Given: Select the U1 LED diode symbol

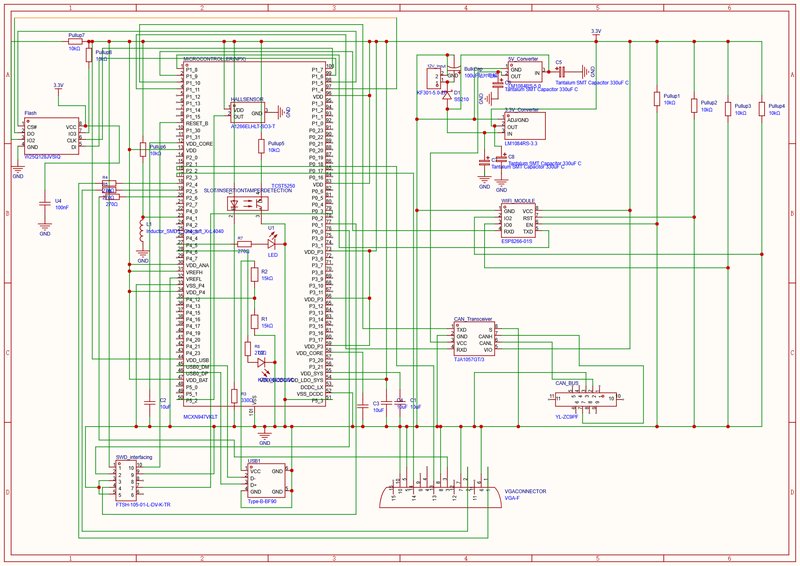Looking at the screenshot, I should point(271,244).
